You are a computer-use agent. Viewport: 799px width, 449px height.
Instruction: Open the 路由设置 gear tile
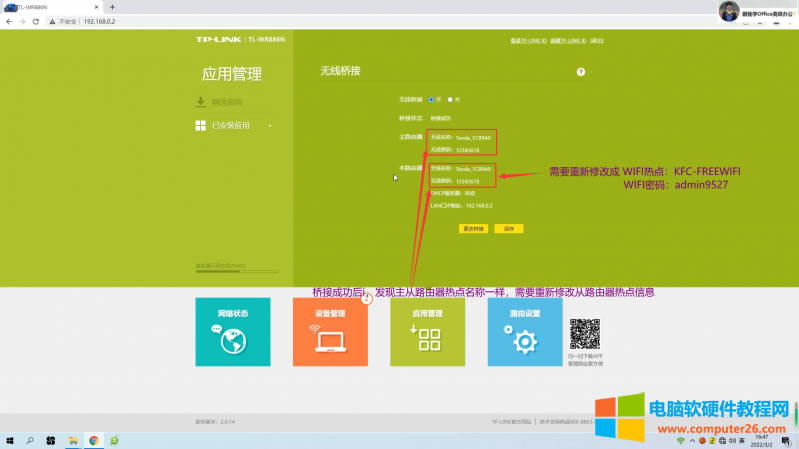coord(525,332)
